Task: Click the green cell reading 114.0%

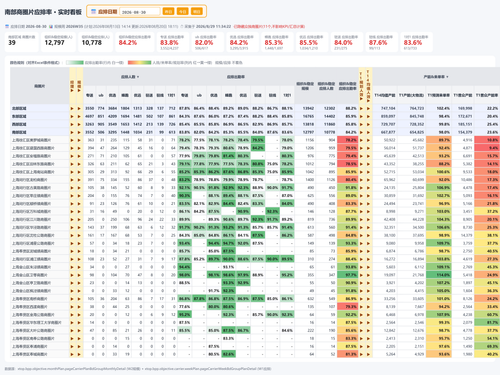Action: (439, 275)
